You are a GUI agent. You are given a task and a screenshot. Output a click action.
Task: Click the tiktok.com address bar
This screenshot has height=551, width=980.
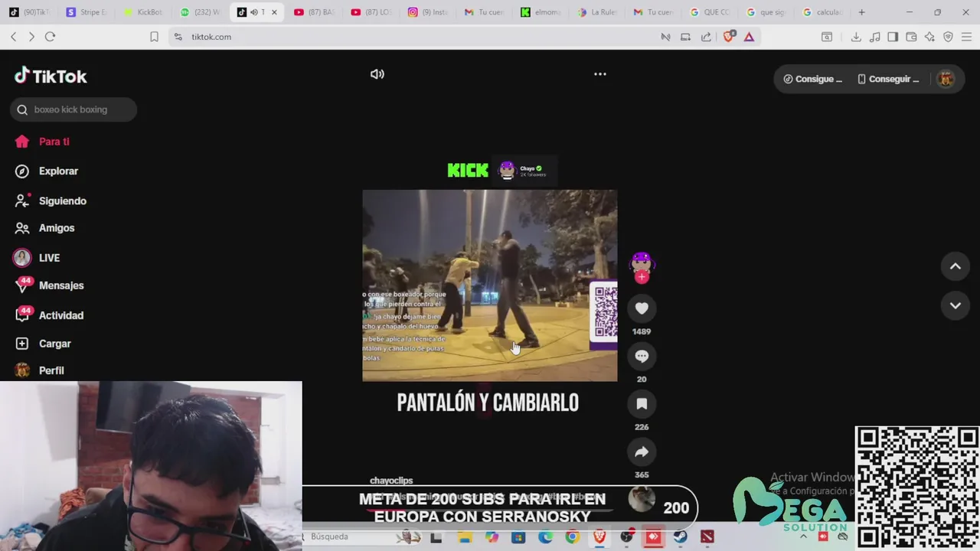pyautogui.click(x=413, y=37)
